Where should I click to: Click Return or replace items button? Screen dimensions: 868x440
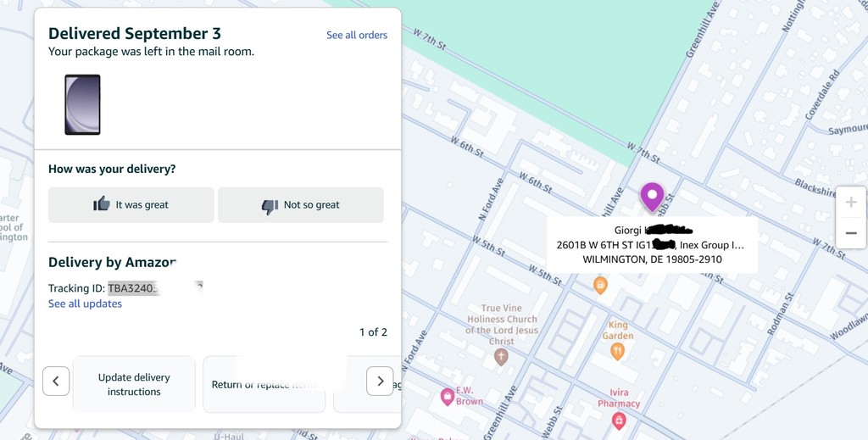click(x=264, y=384)
